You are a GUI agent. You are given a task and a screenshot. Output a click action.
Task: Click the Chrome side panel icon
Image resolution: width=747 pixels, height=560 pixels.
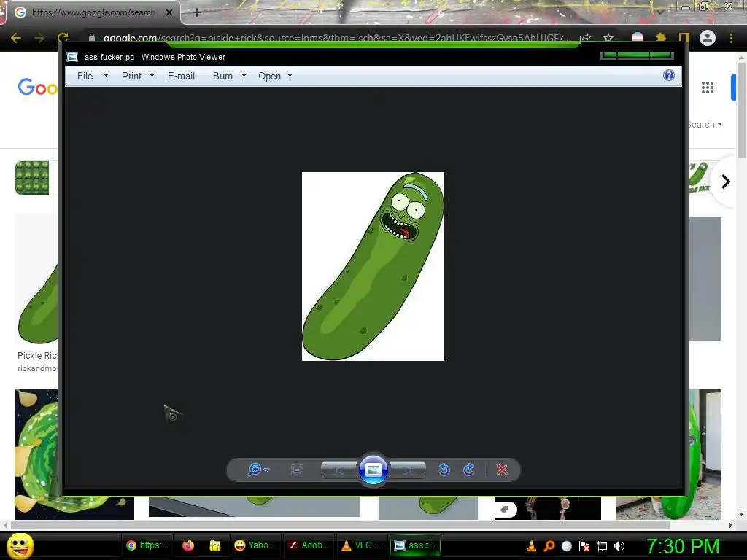(684, 38)
